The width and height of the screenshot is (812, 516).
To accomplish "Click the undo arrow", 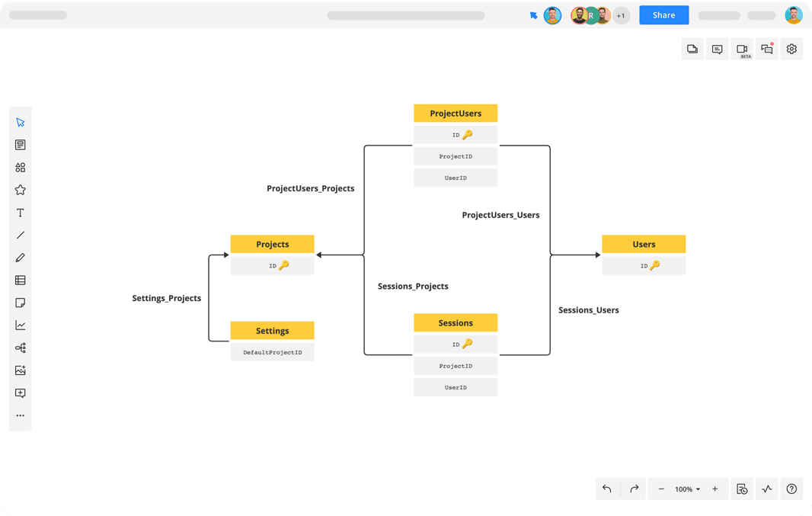I will coord(607,489).
